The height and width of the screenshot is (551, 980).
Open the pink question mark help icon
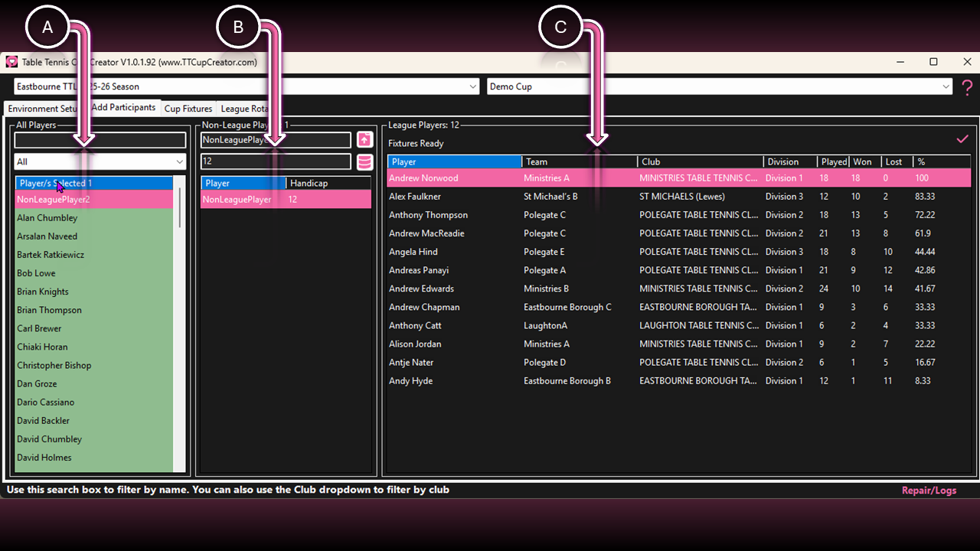coord(968,86)
